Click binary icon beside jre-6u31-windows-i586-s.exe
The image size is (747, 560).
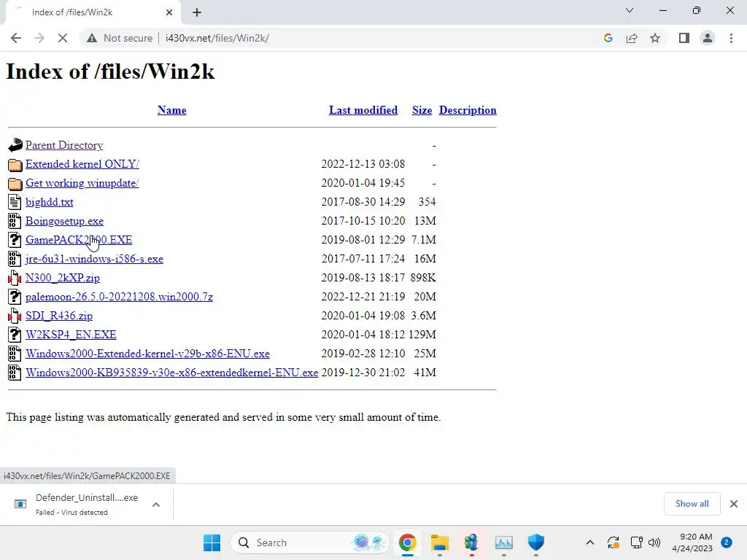click(15, 259)
